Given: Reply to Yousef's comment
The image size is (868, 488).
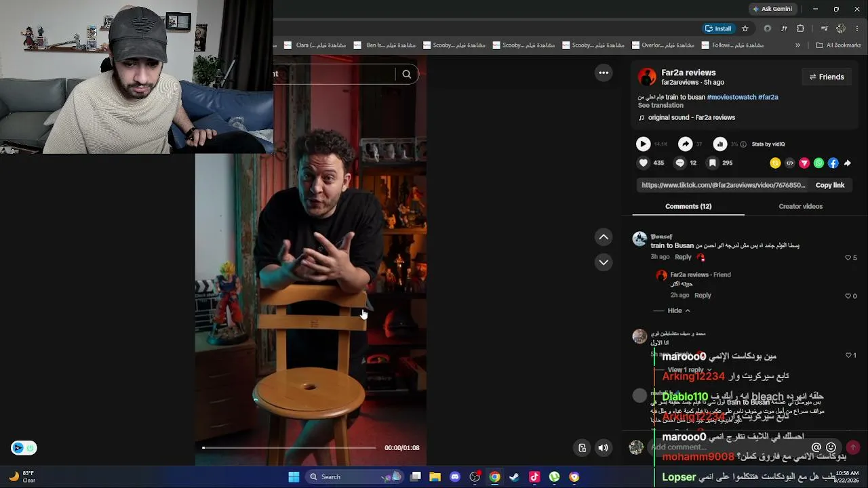Looking at the screenshot, I should pos(683,258).
